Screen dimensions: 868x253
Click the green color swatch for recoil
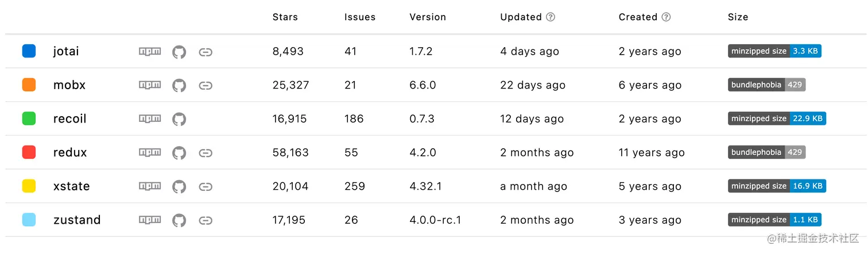click(x=29, y=118)
